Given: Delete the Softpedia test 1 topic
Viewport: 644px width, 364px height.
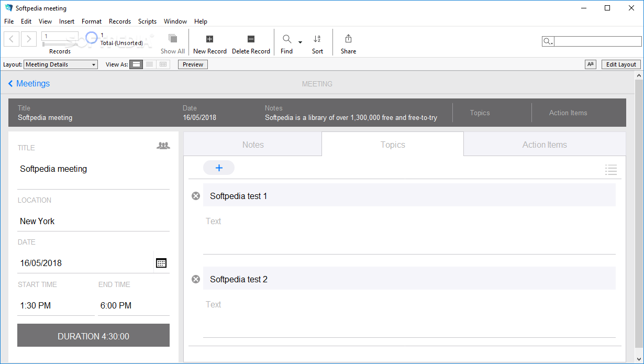Looking at the screenshot, I should click(196, 196).
